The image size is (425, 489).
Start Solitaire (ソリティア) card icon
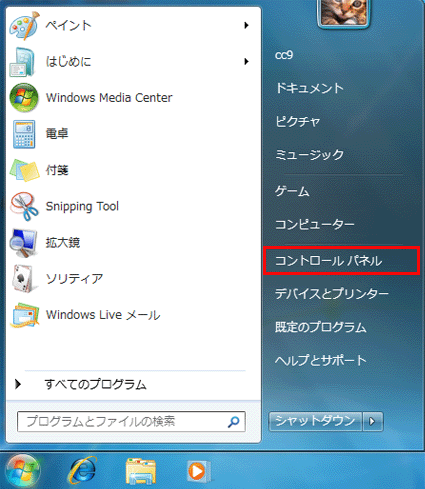23,279
